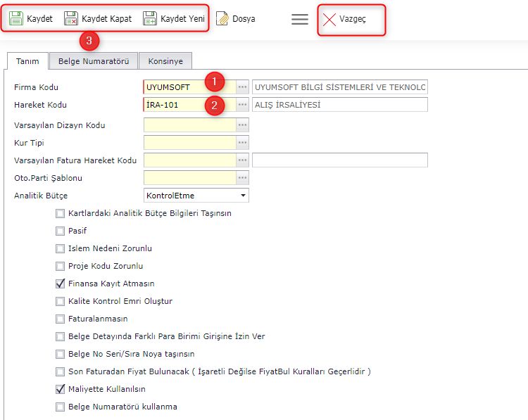Enable the Pasif checkbox
Screen dimensions: 528x420
pos(60,231)
